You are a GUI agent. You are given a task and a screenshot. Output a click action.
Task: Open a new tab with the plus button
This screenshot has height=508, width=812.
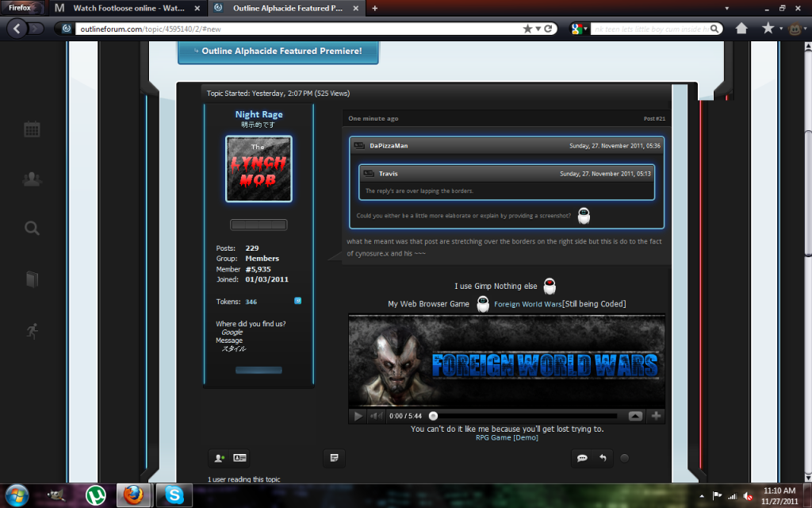(374, 8)
